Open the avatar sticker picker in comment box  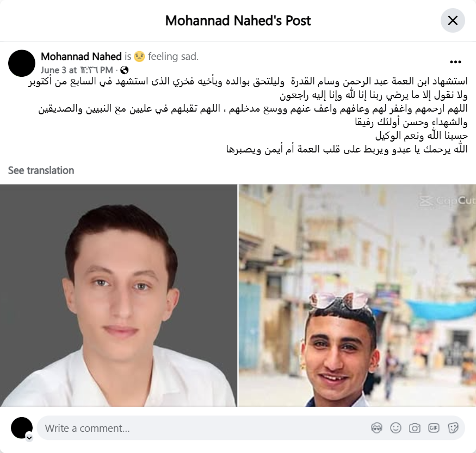[x=376, y=428]
